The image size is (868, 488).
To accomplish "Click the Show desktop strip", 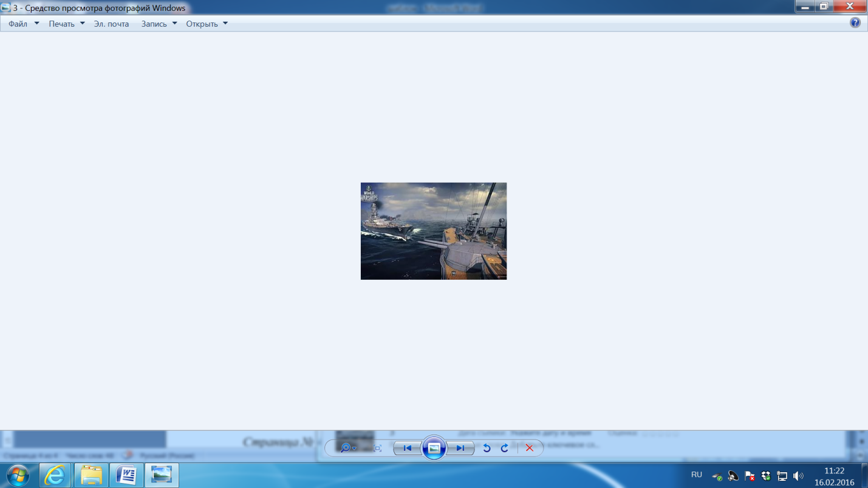I will tap(864, 475).
